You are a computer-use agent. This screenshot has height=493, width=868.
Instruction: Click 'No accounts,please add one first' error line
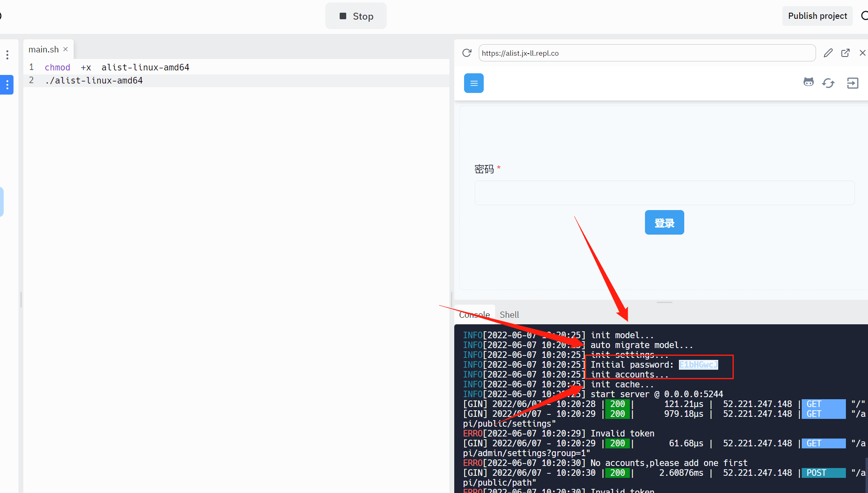[x=669, y=463]
